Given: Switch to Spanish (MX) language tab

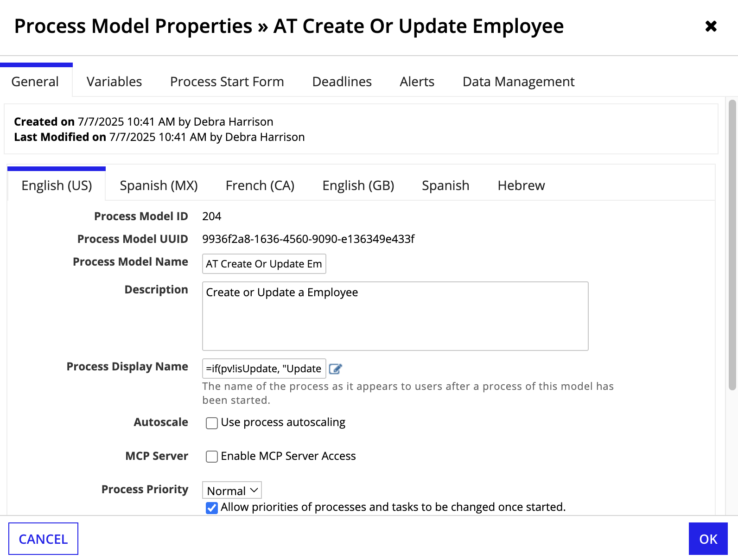Looking at the screenshot, I should (159, 185).
